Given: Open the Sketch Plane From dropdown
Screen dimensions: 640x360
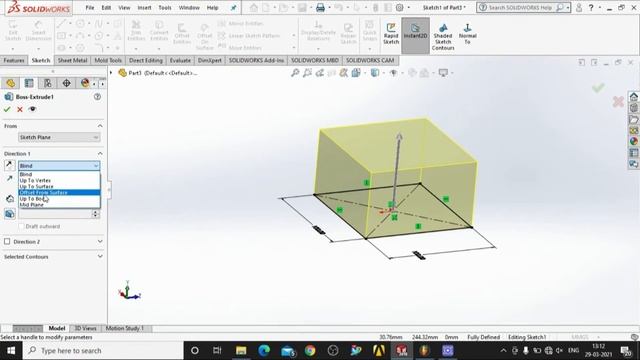Looking at the screenshot, I should (x=59, y=137).
